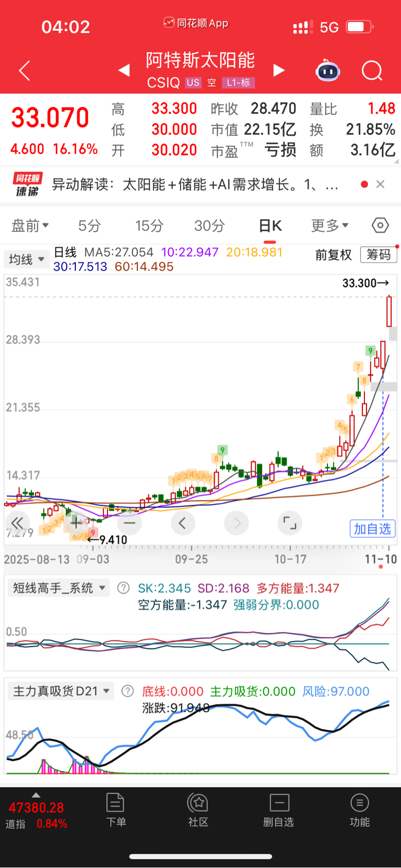Tap the 多方能量:1.347 indicator value
Image resolution: width=401 pixels, height=868 pixels.
[298, 588]
